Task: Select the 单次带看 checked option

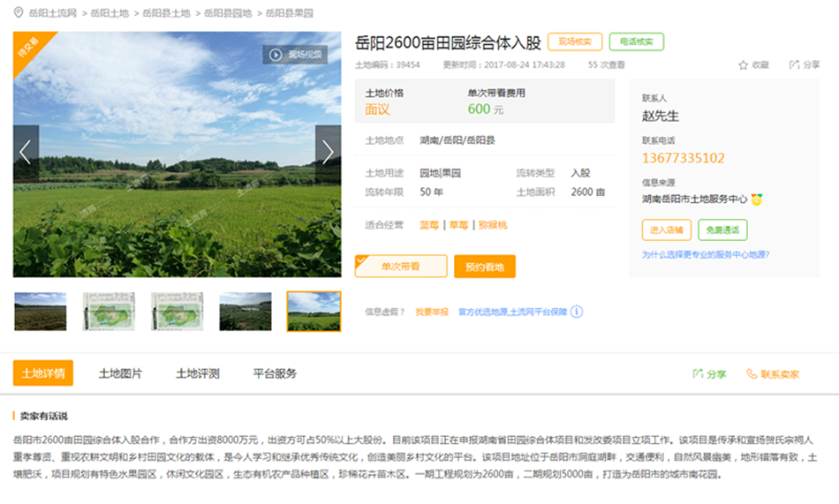Action: tap(400, 267)
